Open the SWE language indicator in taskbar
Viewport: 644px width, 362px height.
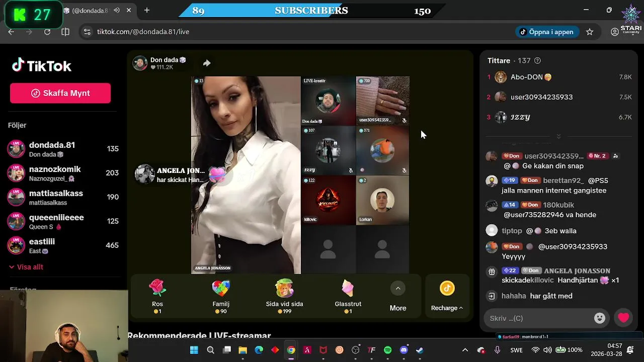(x=516, y=350)
